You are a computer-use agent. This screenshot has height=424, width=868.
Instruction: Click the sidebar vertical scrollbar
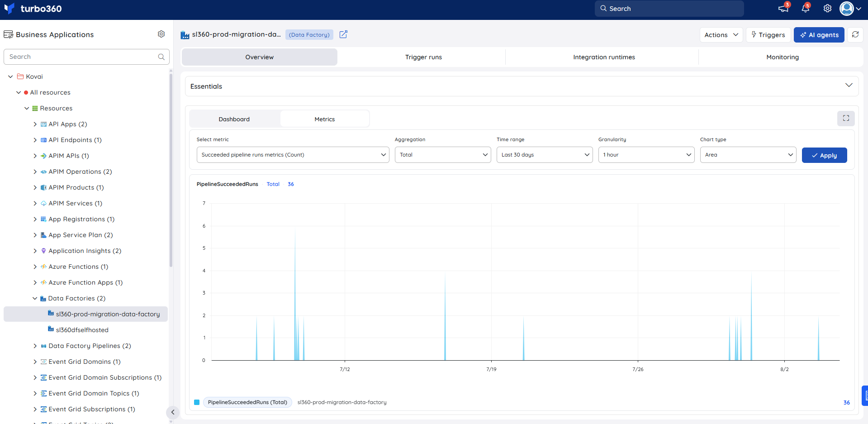click(x=171, y=170)
